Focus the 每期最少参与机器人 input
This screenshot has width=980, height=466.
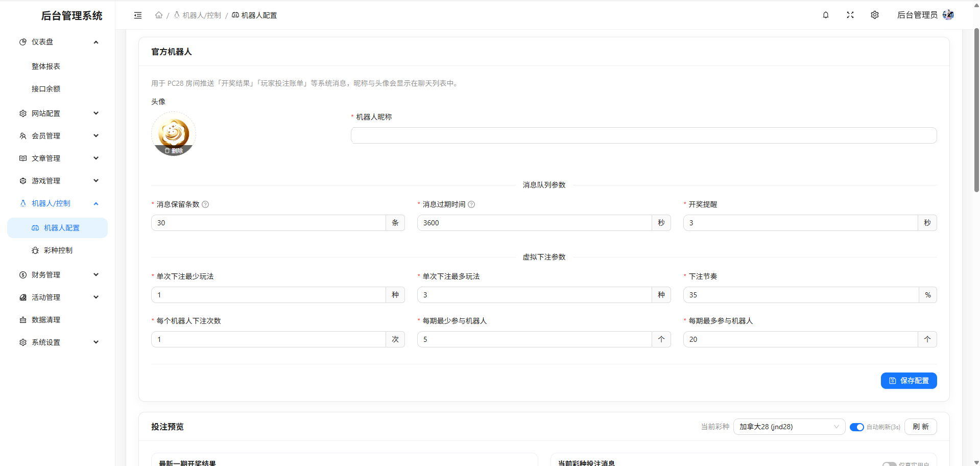click(x=535, y=339)
